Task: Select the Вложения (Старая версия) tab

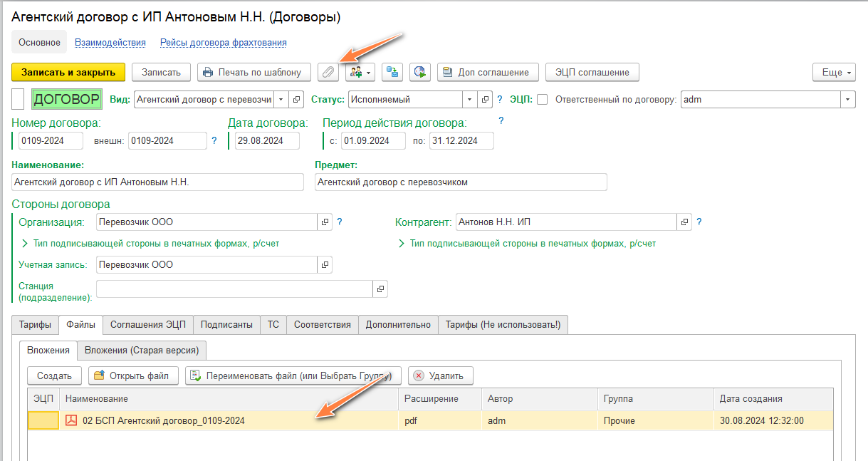Action: (x=142, y=350)
